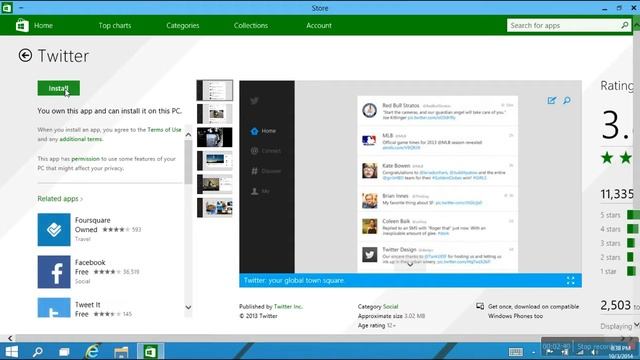640x360 pixels.
Task: Expand screenshot to full screen icon
Action: pos(570,280)
